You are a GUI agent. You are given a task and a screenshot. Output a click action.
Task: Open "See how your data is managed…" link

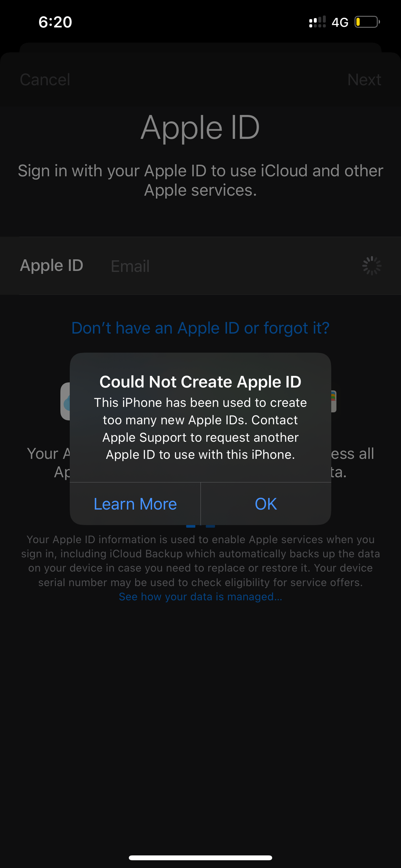pyautogui.click(x=200, y=596)
